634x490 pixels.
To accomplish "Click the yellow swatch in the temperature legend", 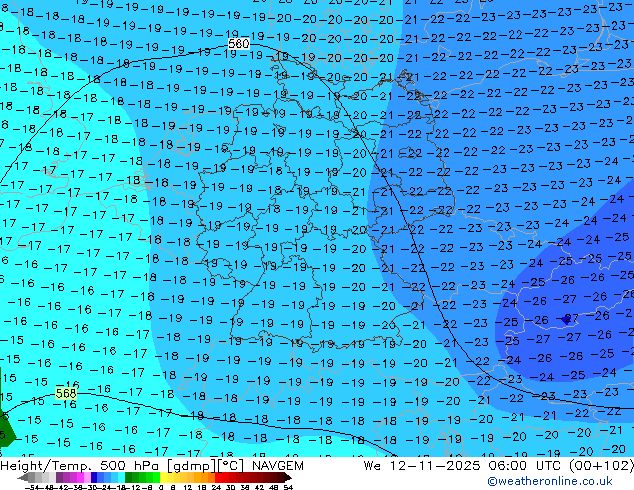I will [x=163, y=478].
